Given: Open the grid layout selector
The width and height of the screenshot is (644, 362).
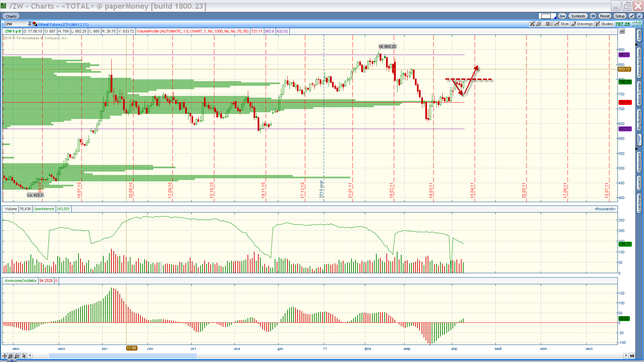Looking at the screenshot, I should (547, 16).
